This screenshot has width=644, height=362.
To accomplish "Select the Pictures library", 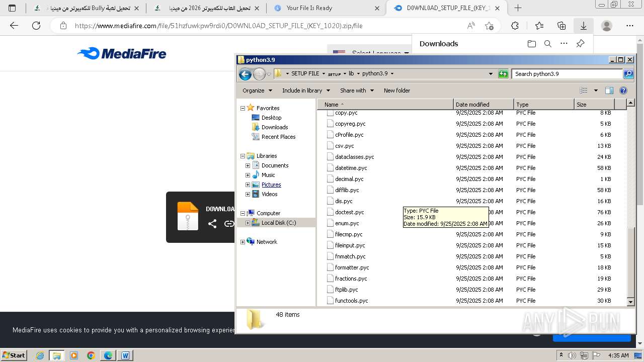I will 271,185.
